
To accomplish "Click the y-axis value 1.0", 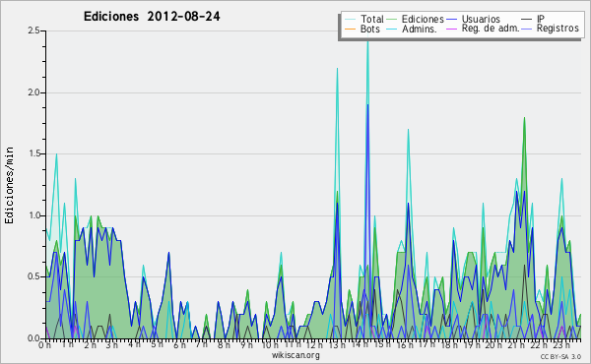I will click(x=33, y=215).
